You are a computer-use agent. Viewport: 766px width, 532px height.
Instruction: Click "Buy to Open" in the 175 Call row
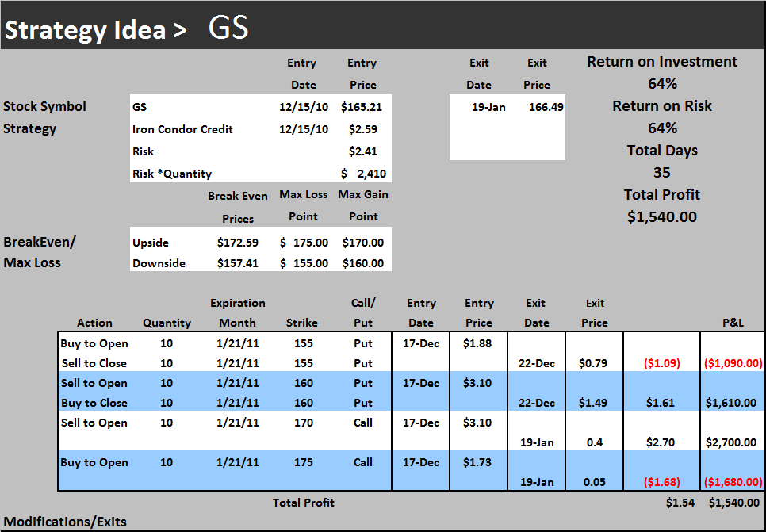(94, 462)
